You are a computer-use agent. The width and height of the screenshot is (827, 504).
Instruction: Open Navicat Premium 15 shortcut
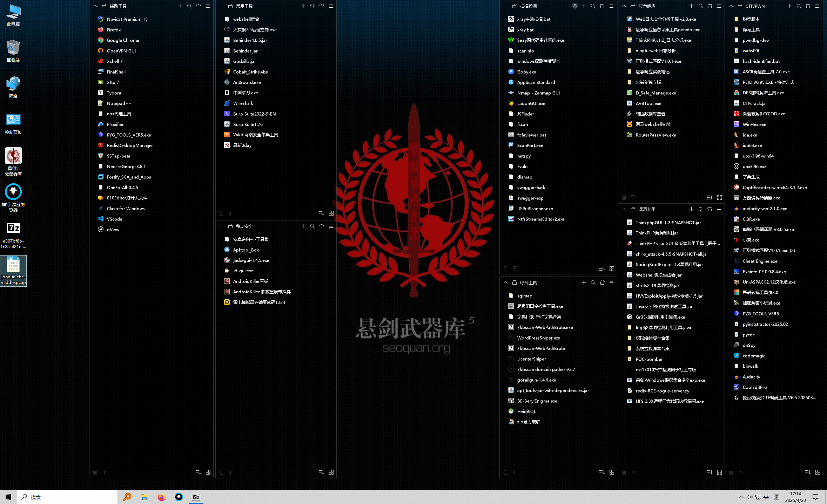pyautogui.click(x=127, y=19)
